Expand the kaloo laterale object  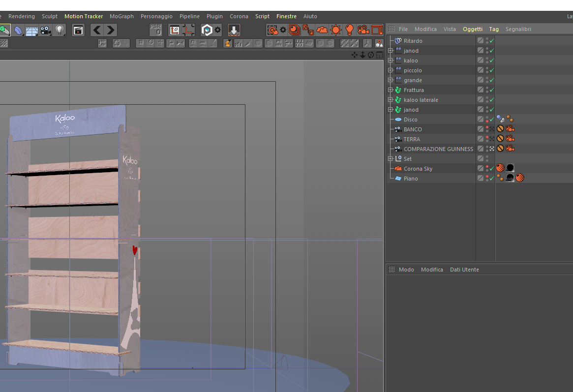[x=391, y=100]
